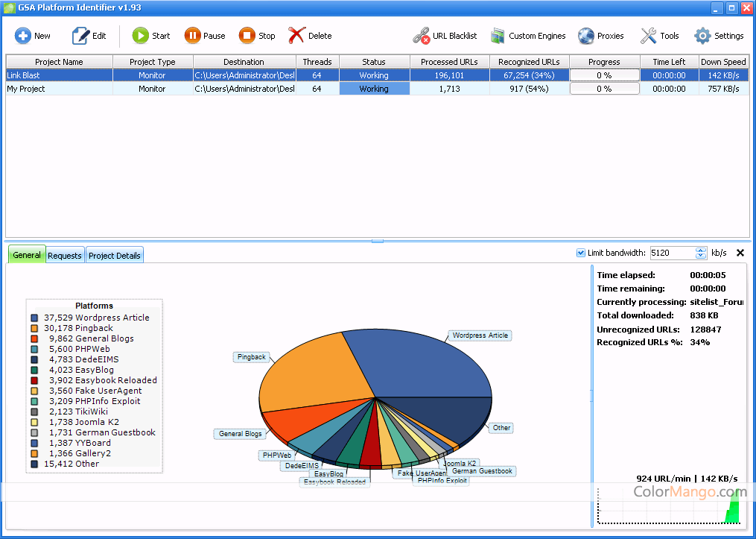Open Settings with the gear icon

pyautogui.click(x=702, y=36)
